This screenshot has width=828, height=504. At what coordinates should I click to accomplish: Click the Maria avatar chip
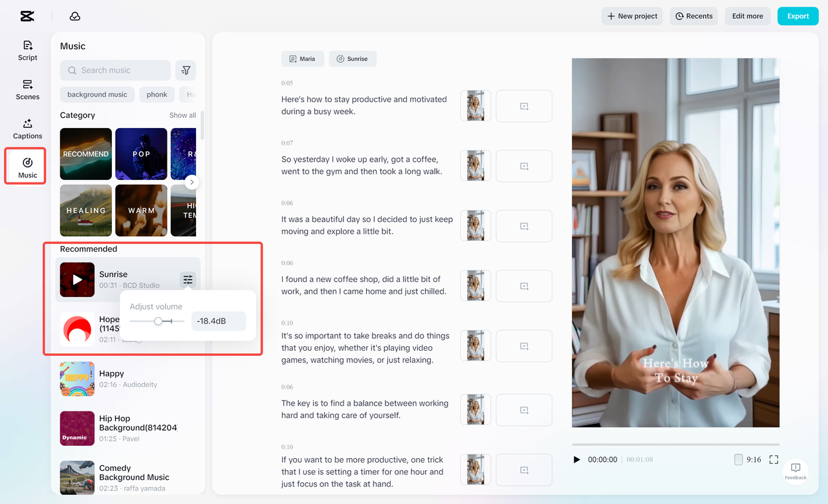click(x=303, y=59)
